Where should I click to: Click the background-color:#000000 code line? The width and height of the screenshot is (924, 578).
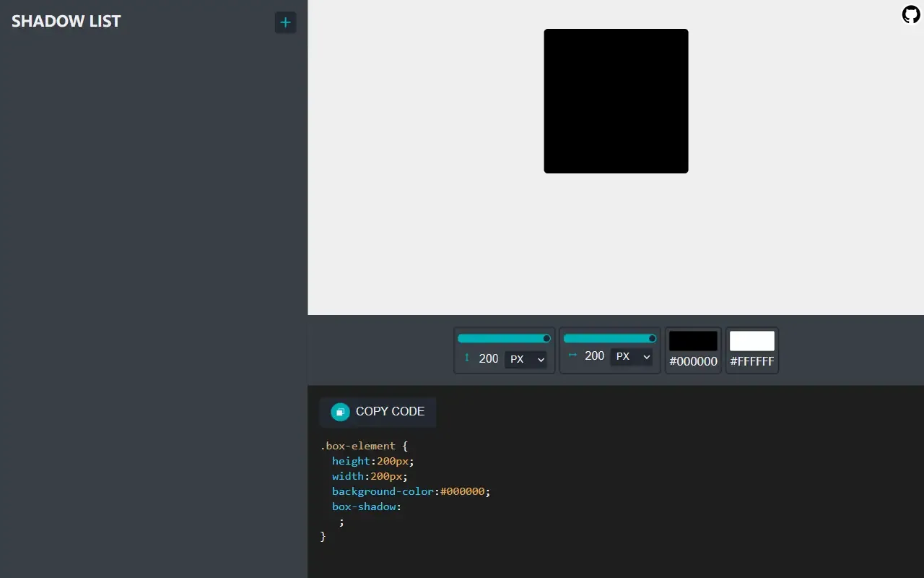[x=411, y=491]
